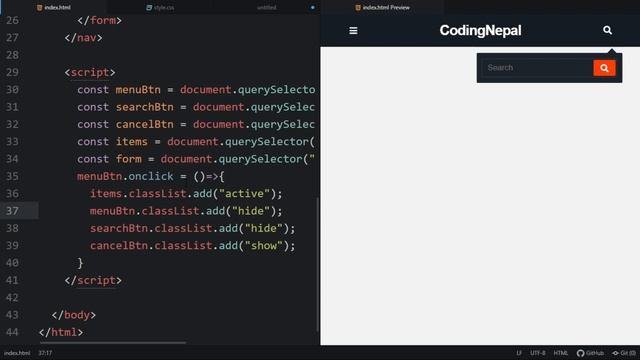This screenshot has width=640, height=360.
Task: Click the orange search submit button
Action: tap(604, 68)
